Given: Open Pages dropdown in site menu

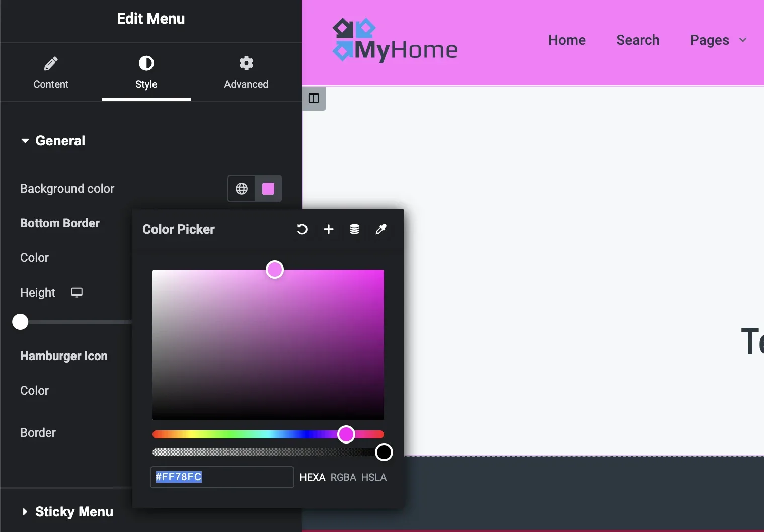Looking at the screenshot, I should pyautogui.click(x=718, y=40).
